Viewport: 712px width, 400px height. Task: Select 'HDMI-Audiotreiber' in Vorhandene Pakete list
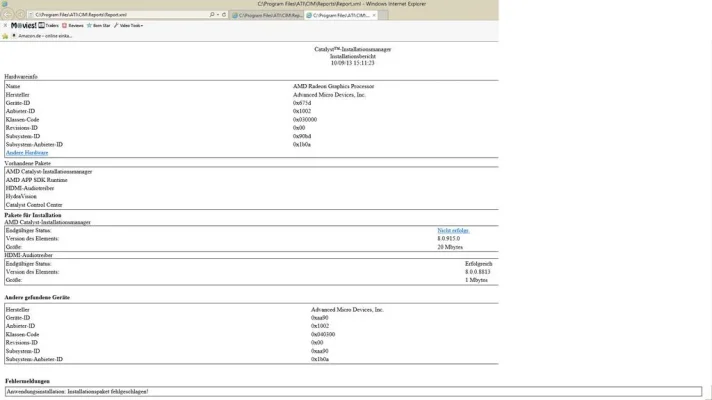(x=30, y=188)
